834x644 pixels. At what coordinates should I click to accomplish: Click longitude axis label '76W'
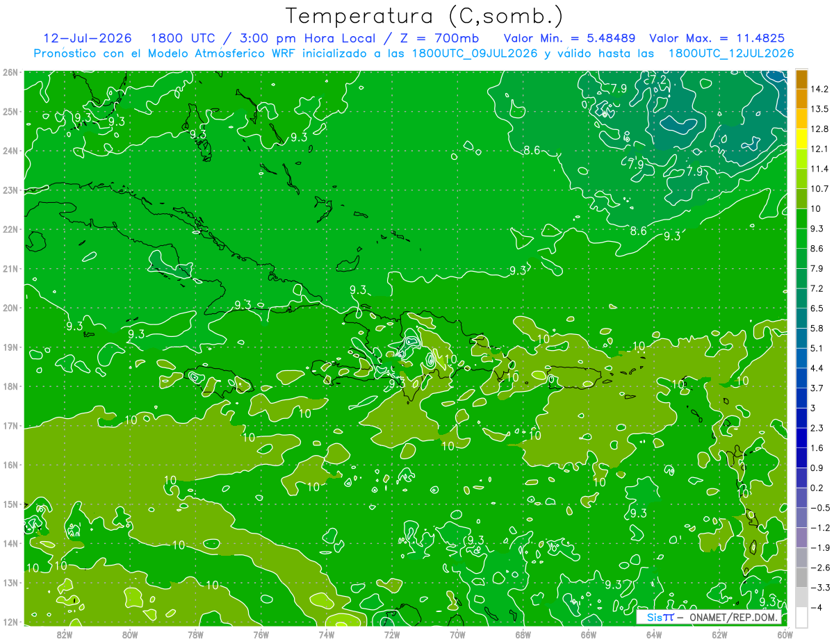(261, 634)
